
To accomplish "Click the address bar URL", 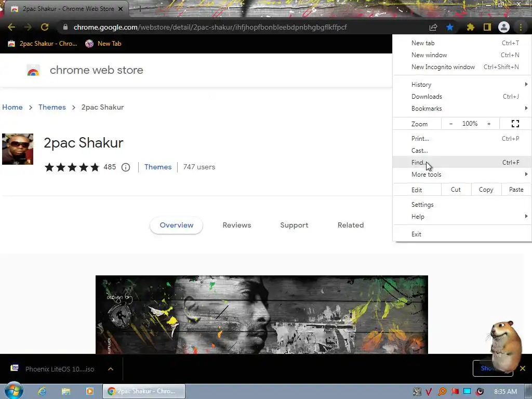I will tap(210, 27).
